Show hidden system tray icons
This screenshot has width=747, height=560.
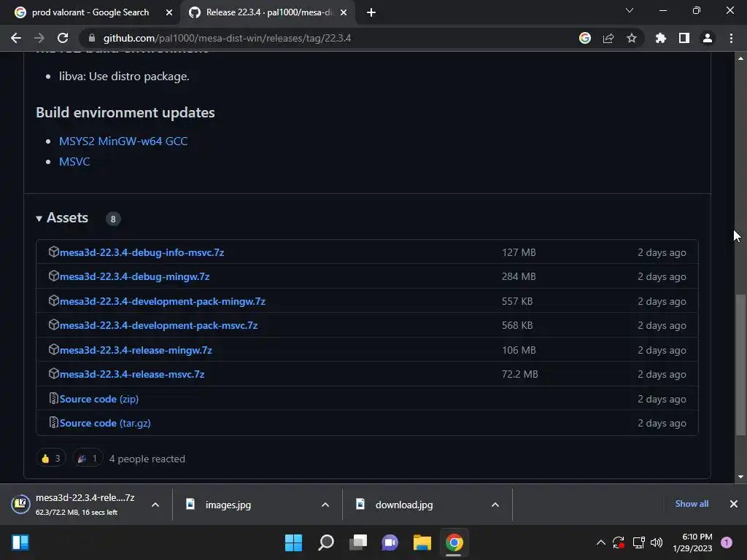point(601,542)
